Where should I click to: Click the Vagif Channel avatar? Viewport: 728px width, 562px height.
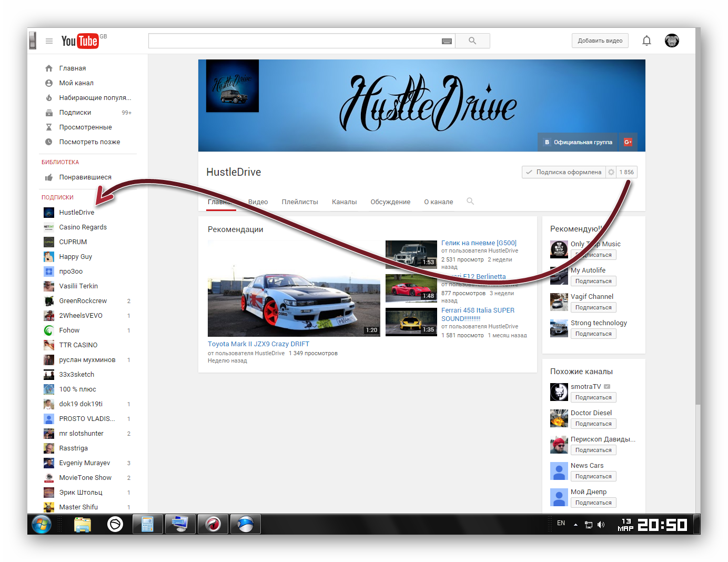[559, 302]
